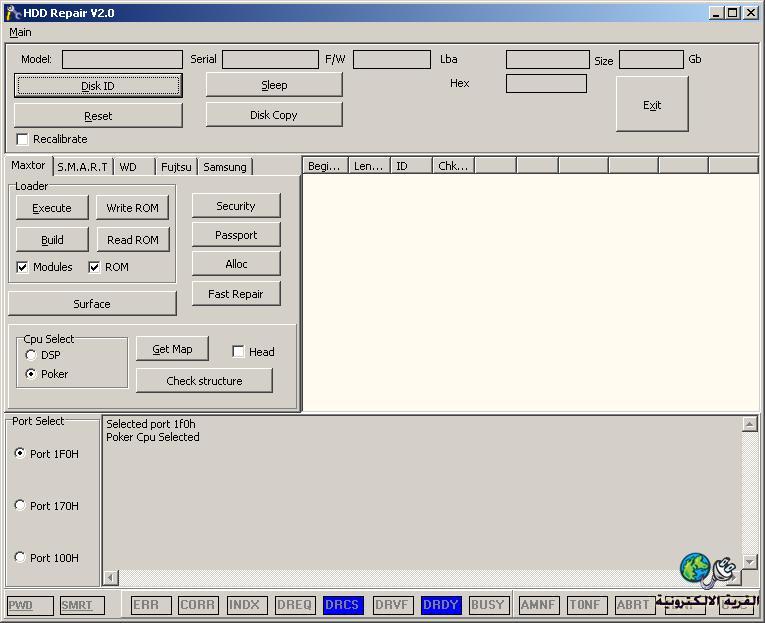The width and height of the screenshot is (765, 623).
Task: Click the Alloc button
Action: point(236,264)
